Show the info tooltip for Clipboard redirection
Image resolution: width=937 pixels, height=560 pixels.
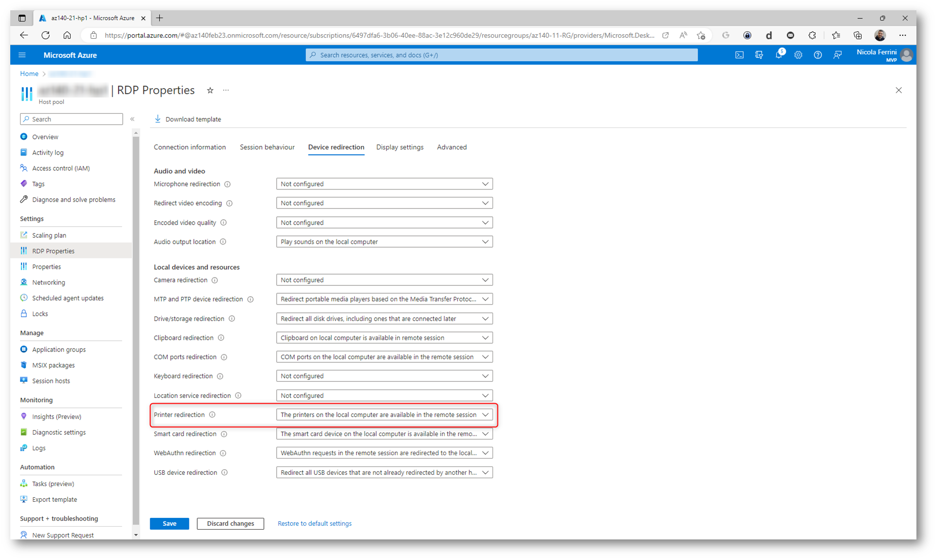(221, 338)
